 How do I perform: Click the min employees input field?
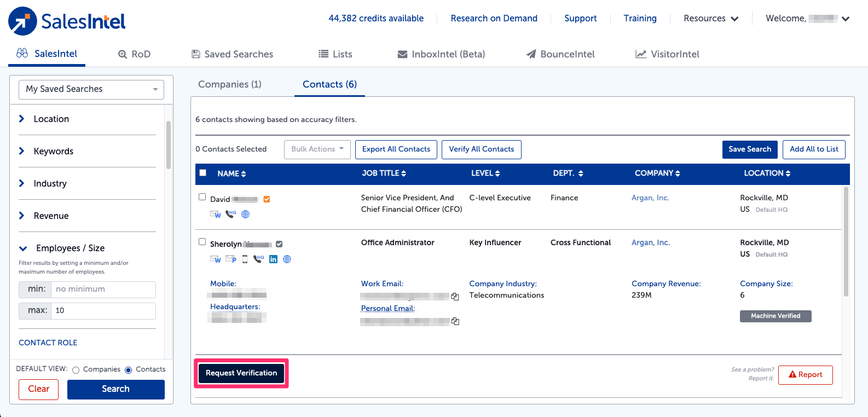pyautogui.click(x=103, y=289)
